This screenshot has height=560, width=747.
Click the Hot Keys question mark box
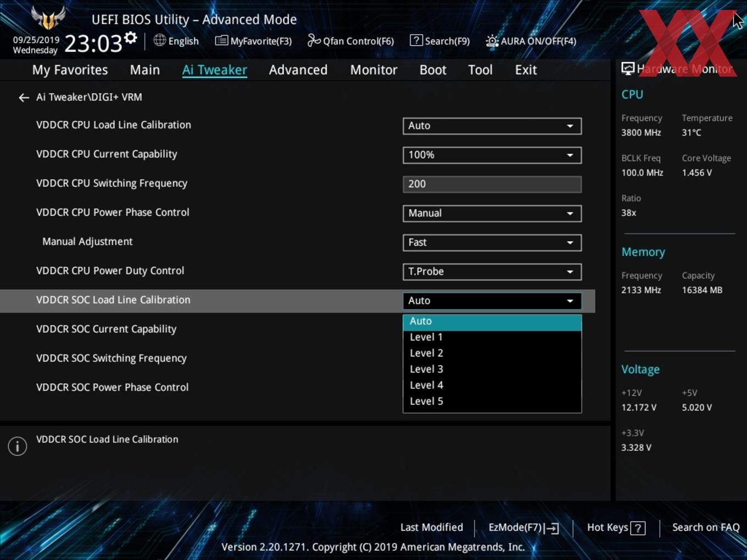pyautogui.click(x=638, y=528)
